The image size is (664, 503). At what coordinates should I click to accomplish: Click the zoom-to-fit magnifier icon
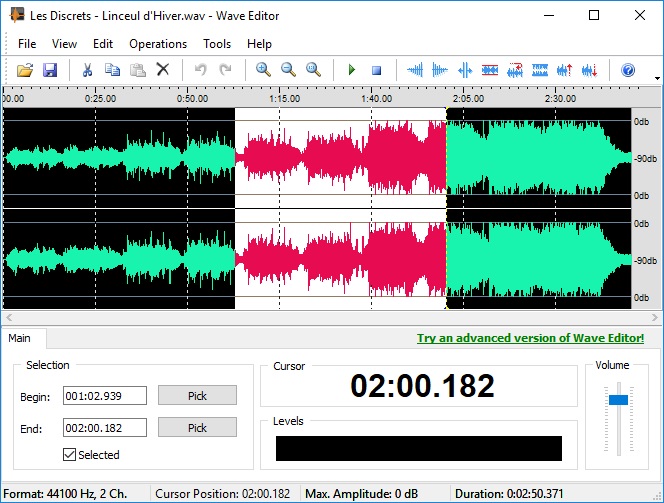[x=313, y=69]
